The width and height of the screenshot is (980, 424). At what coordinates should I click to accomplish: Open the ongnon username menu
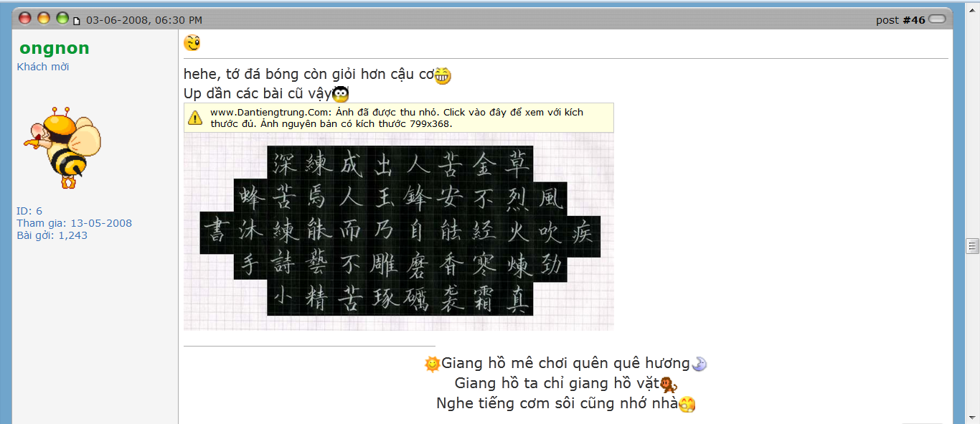tap(55, 49)
